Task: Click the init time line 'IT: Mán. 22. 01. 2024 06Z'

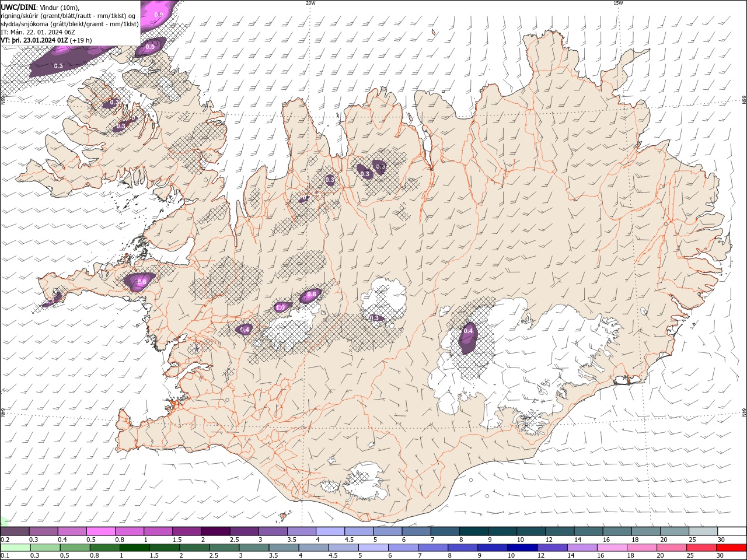Action: [x=38, y=32]
